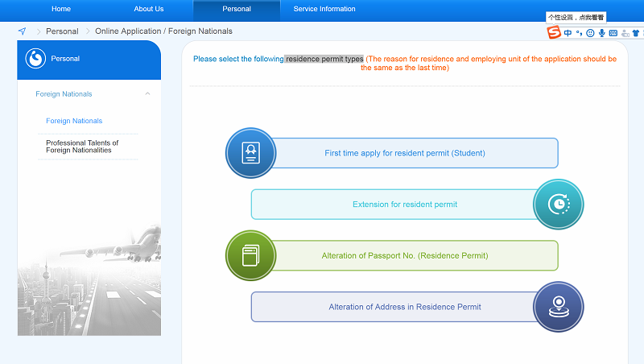Viewport: 644px width, 364px height.
Task: Open the skin (shirt) icon in Sogou toolbar
Action: [636, 33]
